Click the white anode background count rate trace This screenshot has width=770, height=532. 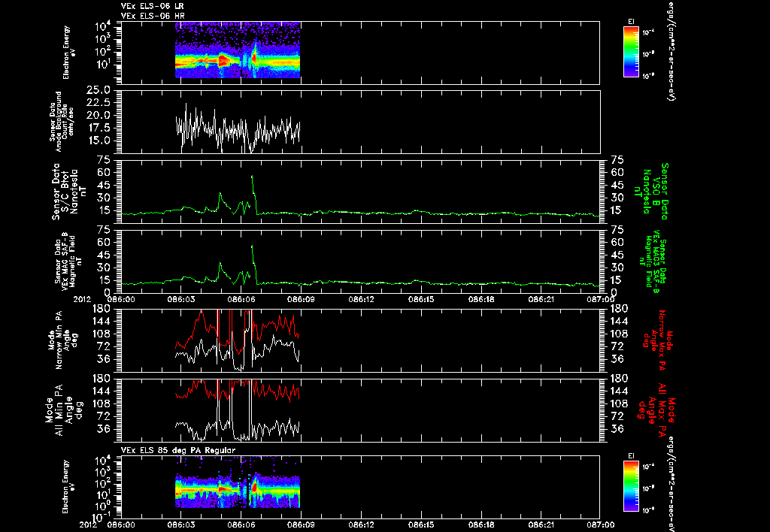(238, 128)
